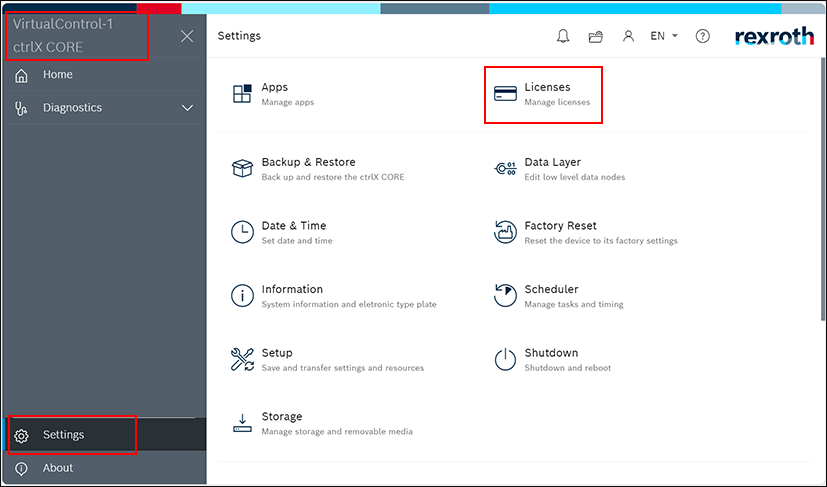This screenshot has height=487, width=827.
Task: Open the help question mark icon
Action: 702,36
